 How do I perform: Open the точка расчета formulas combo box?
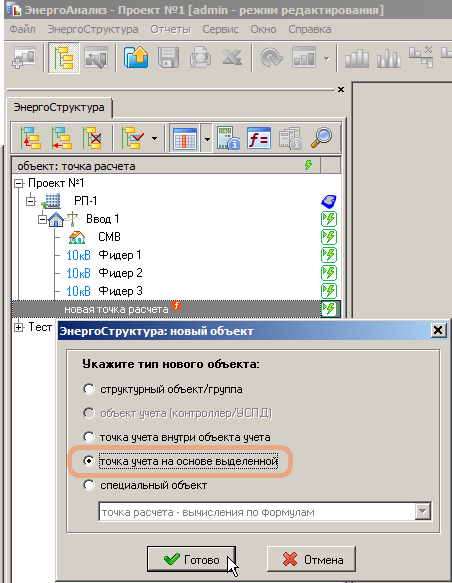[265, 512]
